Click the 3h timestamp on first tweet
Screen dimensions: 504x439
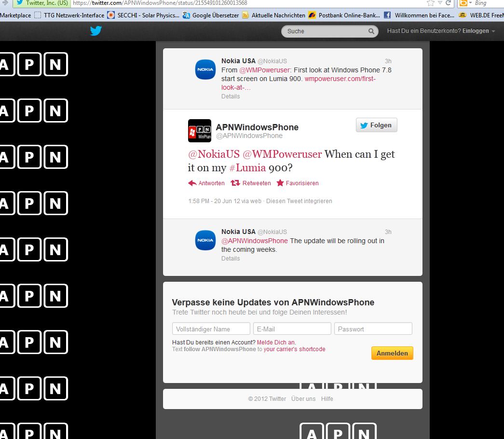(x=388, y=61)
